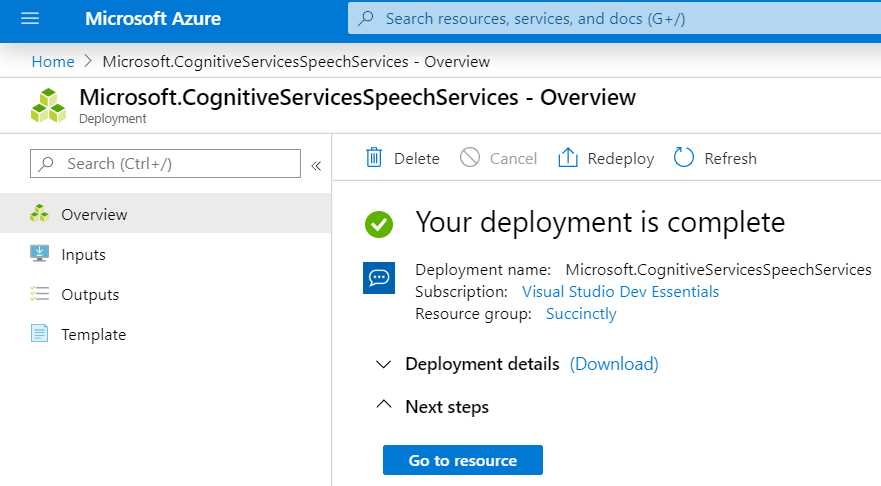Click the page title Overview heading
Image resolution: width=881 pixels, height=486 pixels.
pos(357,97)
